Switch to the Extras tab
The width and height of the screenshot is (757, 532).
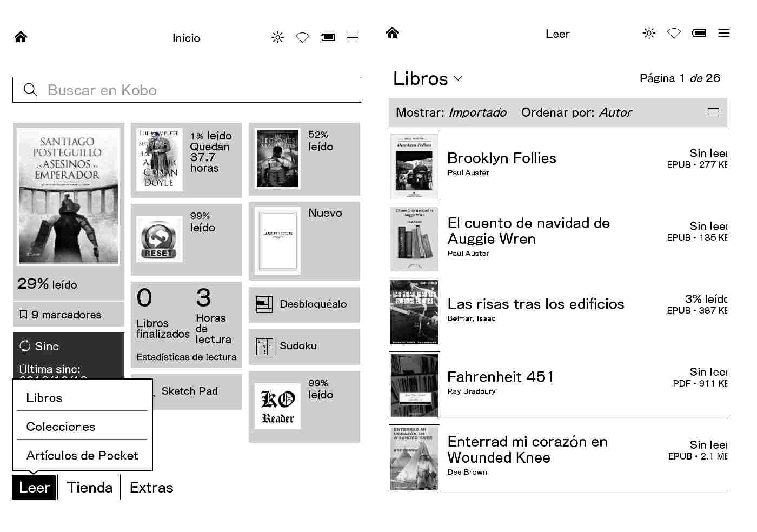tap(151, 487)
